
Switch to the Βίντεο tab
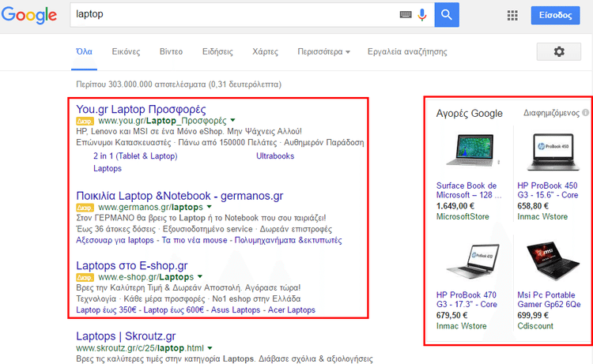(x=171, y=52)
